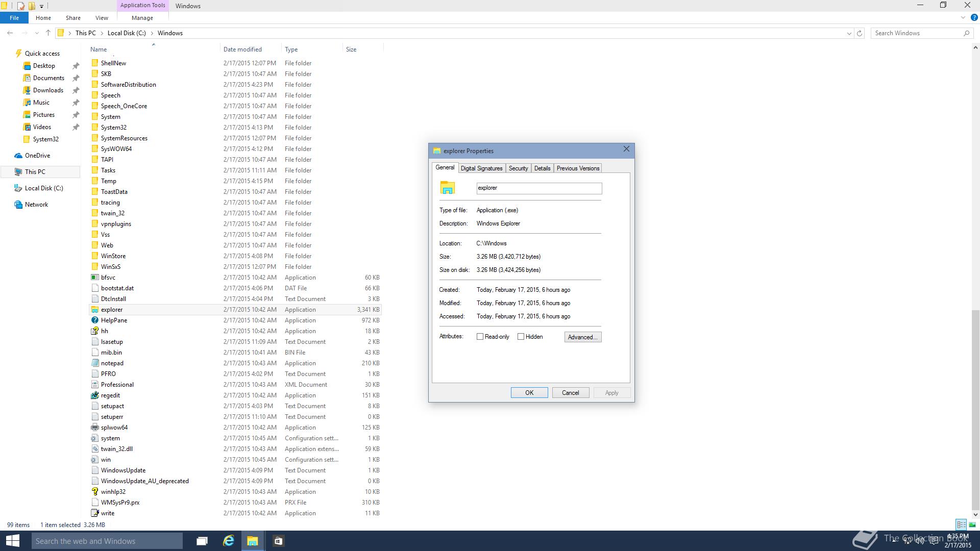Image resolution: width=980 pixels, height=551 pixels.
Task: Click the OneDrive cloud icon in sidebar
Action: click(18, 156)
